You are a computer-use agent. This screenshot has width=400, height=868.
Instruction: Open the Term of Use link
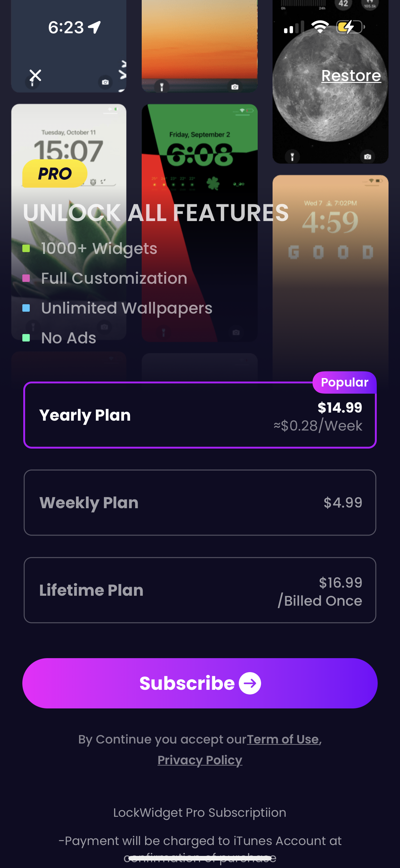(x=283, y=739)
